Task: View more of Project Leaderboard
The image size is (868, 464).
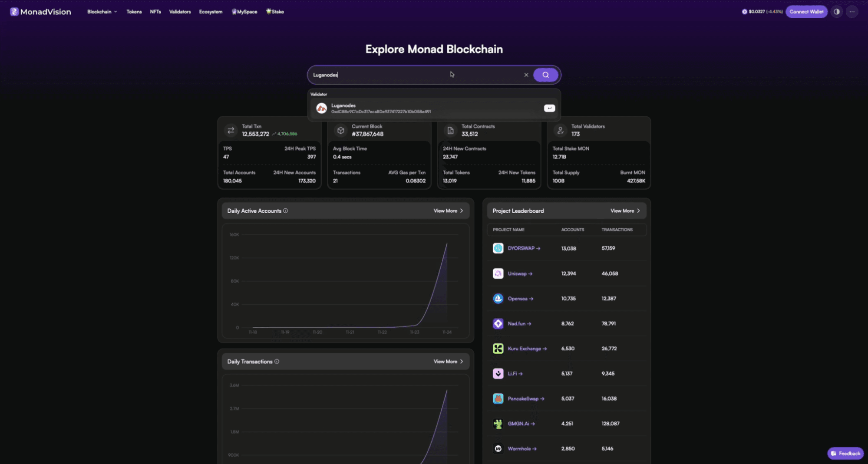Action: pos(625,211)
